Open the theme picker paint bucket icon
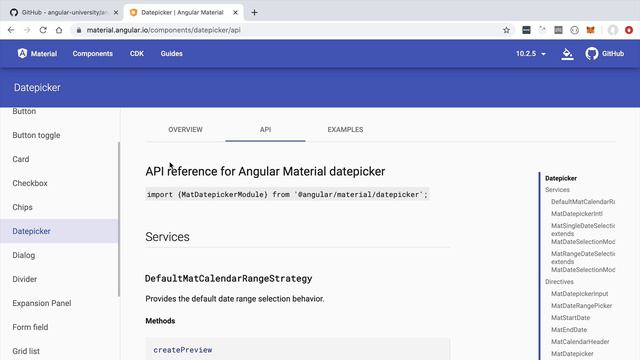Viewport: 640px width, 360px height. coord(567,54)
